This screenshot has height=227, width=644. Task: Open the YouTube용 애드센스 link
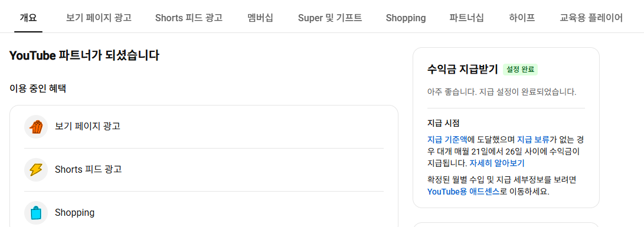pyautogui.click(x=463, y=191)
